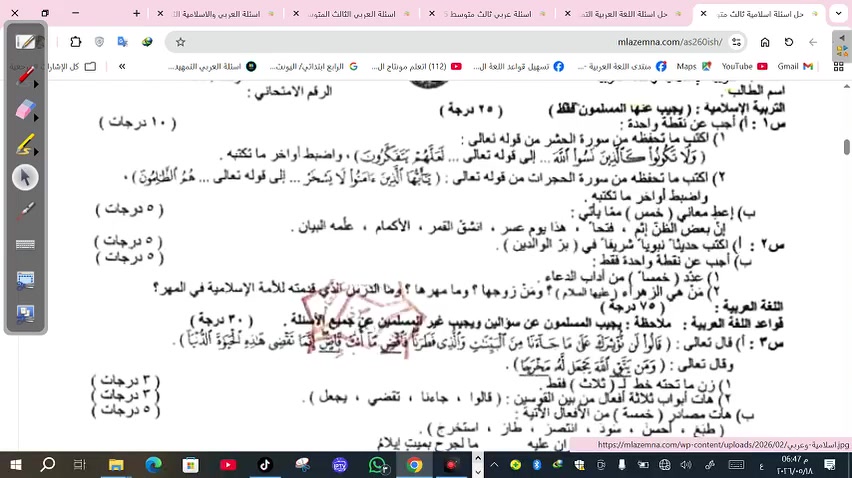
Task: Open 'منتدى اللغة العربية' Facebook bookmark
Action: pos(622,66)
